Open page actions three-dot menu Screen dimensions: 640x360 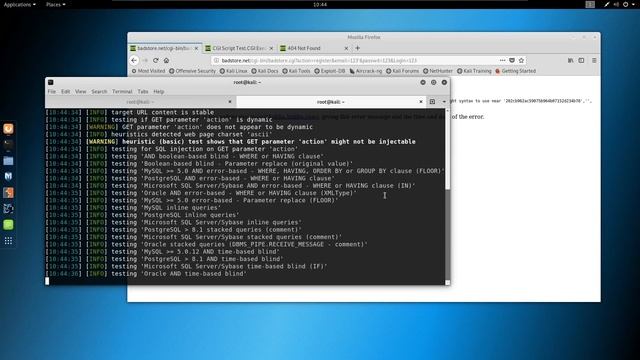(502, 60)
